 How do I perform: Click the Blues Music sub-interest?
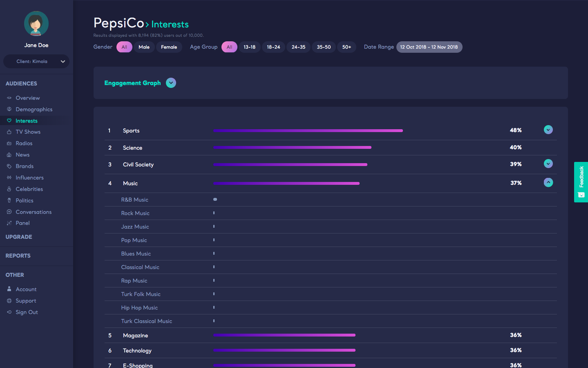tap(136, 254)
